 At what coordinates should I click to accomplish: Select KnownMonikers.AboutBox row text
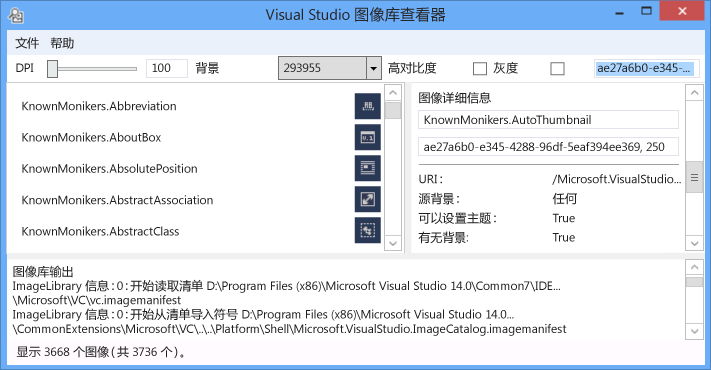(x=91, y=137)
